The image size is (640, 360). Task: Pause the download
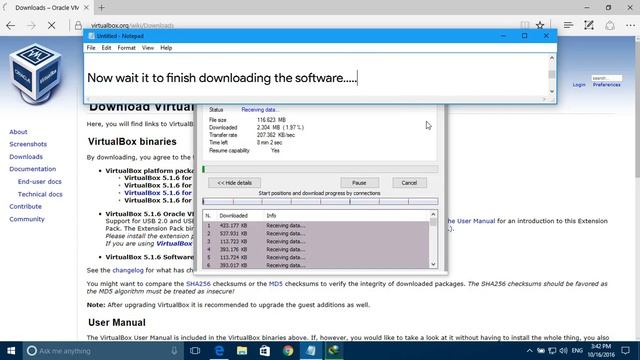[359, 183]
